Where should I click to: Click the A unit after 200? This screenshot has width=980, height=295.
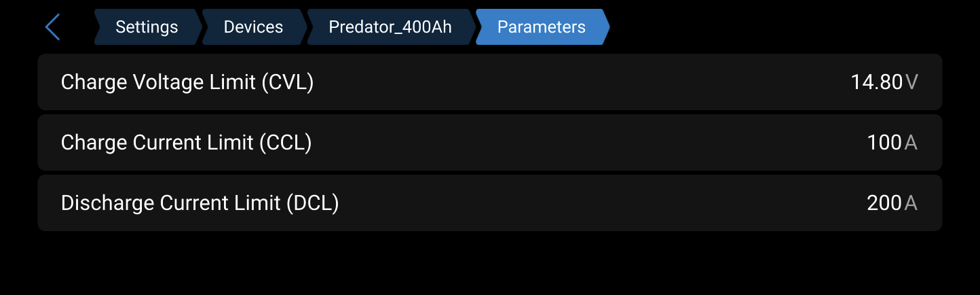[x=911, y=203]
